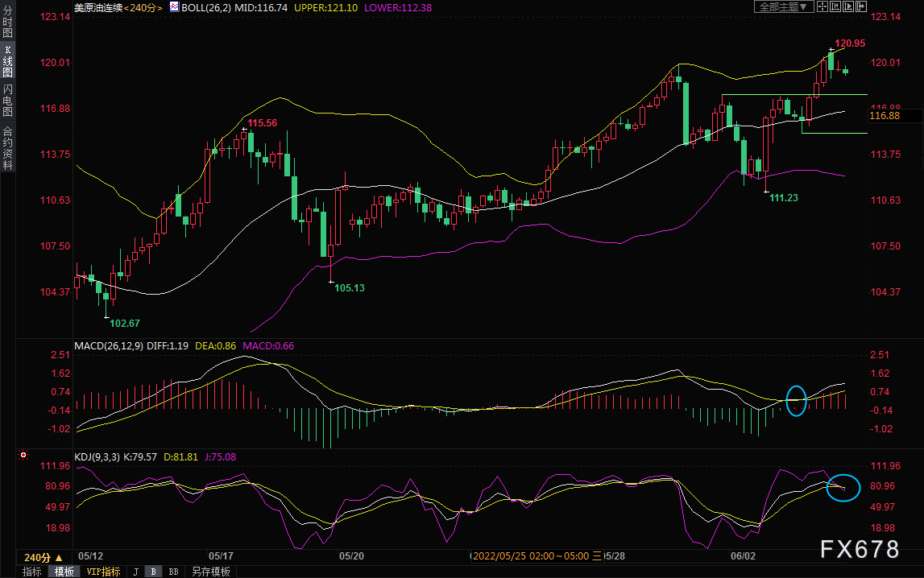This screenshot has height=578, width=924.
Task: Select the 指标 bottom tab
Action: (x=32, y=572)
